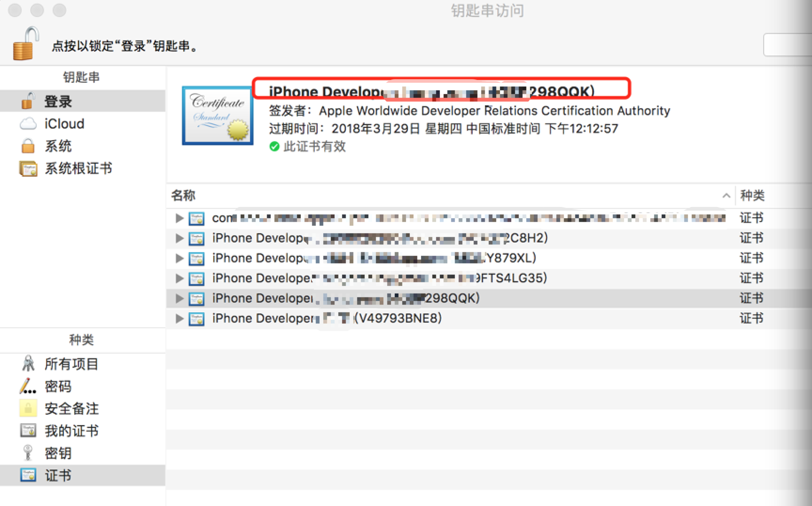Expand the iPhone Developer row ending FTS4LG35
The image size is (812, 506).
[179, 278]
